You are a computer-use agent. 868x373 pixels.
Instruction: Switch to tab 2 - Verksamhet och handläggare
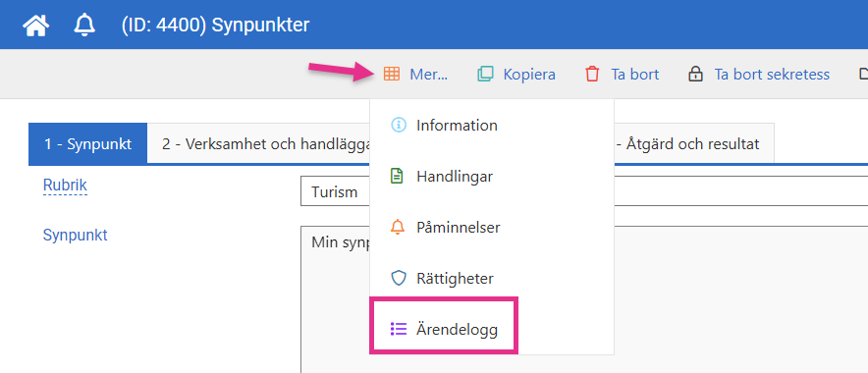(x=258, y=144)
